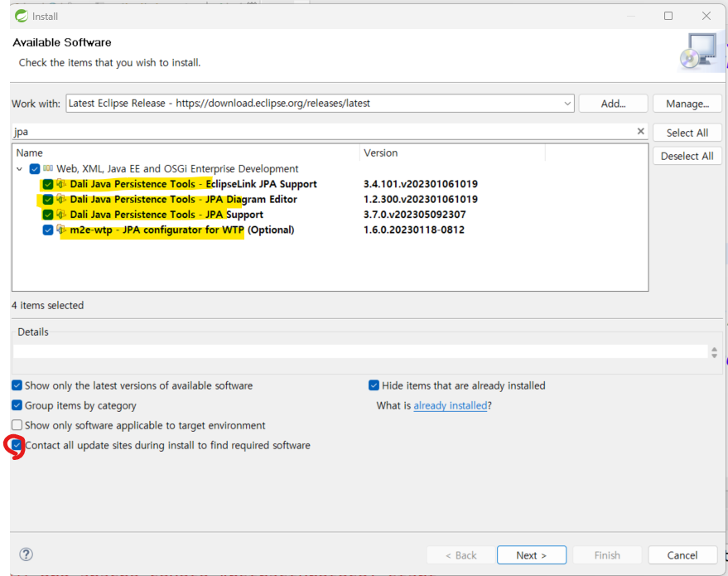Maximize the Install dialog window
728x576 pixels.
tap(668, 16)
